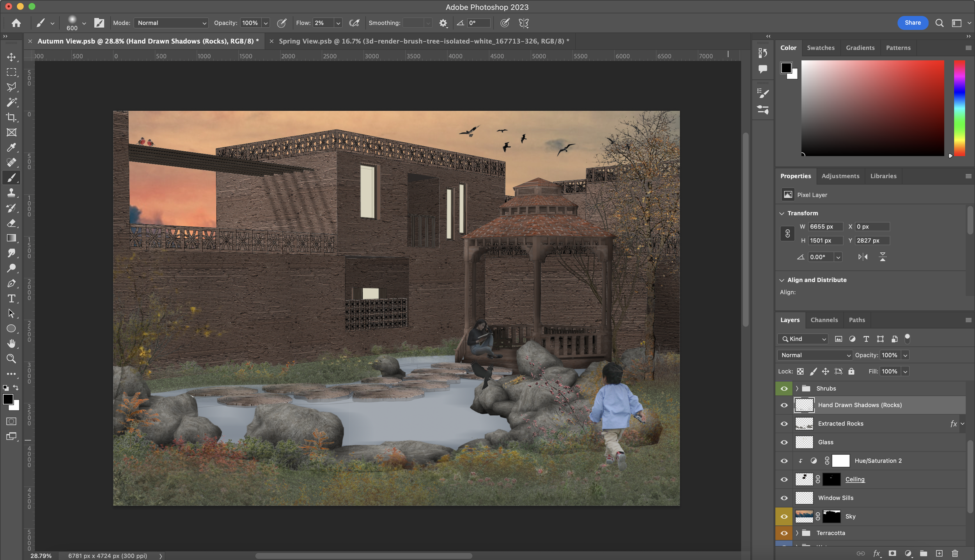The image size is (975, 560).
Task: Hide the Shrubs group
Action: pyautogui.click(x=784, y=388)
